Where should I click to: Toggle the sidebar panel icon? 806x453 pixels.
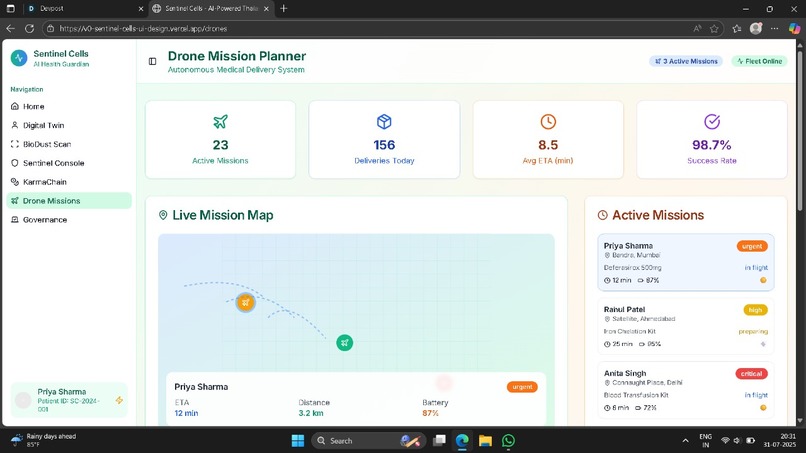(x=152, y=62)
